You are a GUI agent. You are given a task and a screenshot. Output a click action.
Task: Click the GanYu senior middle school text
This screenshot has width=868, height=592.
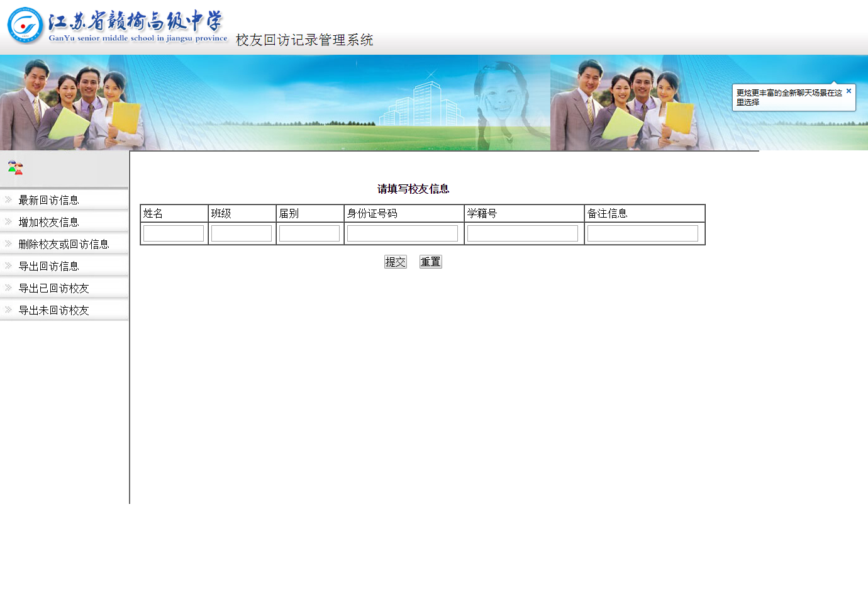[x=138, y=38]
